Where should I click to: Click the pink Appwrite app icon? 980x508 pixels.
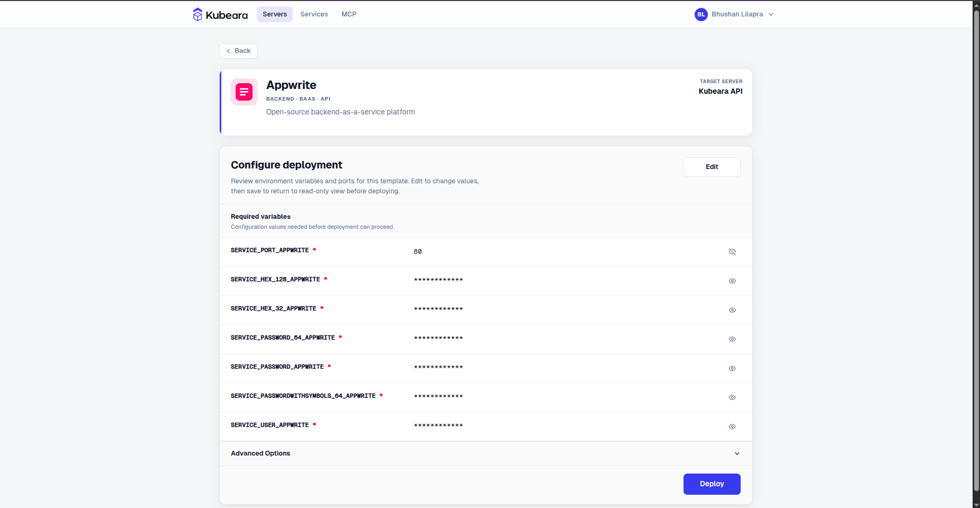[x=244, y=92]
